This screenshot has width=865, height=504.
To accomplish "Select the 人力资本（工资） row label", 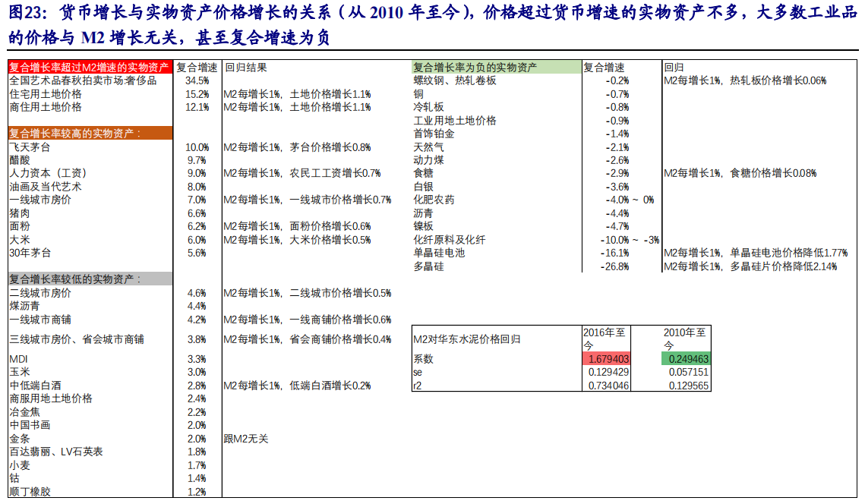I will [48, 173].
